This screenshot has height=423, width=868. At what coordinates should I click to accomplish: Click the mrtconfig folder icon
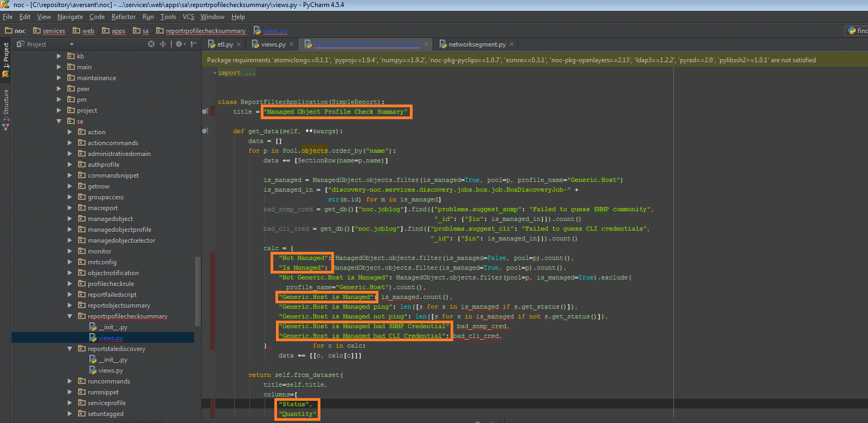click(x=82, y=262)
